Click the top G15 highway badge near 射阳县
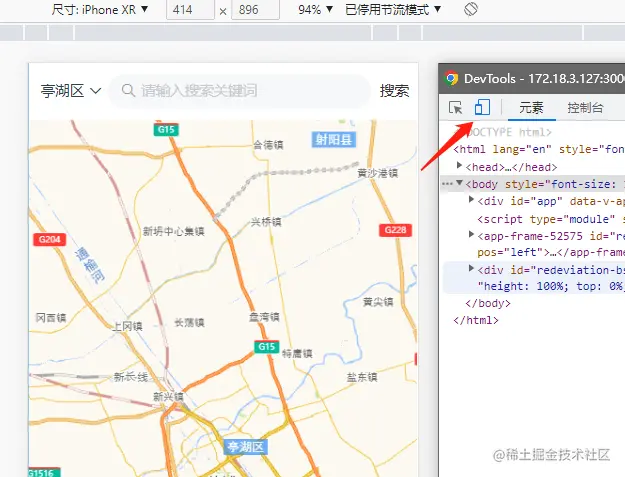Screen dimensions: 625x477 tap(166, 130)
